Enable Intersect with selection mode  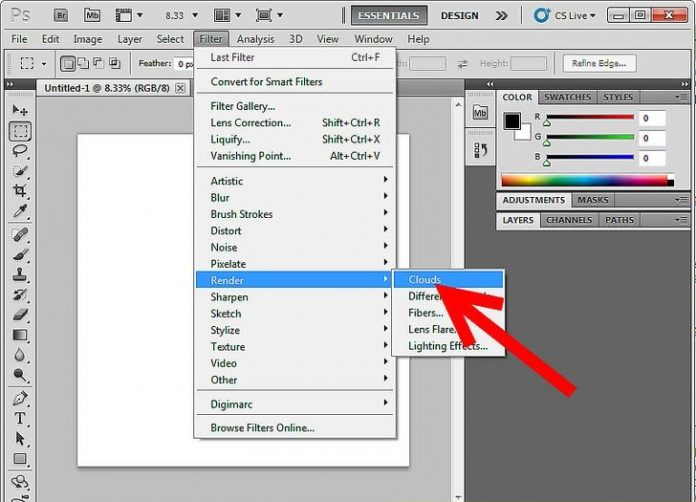click(x=116, y=64)
